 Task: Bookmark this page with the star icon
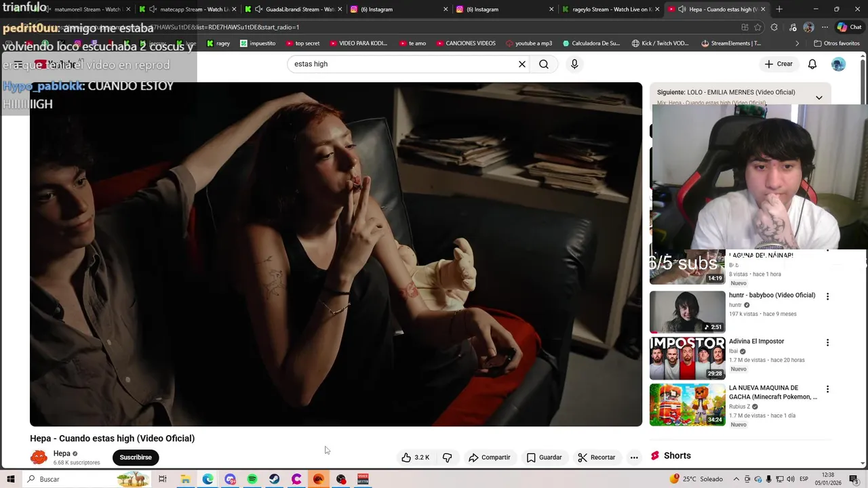coord(757,27)
